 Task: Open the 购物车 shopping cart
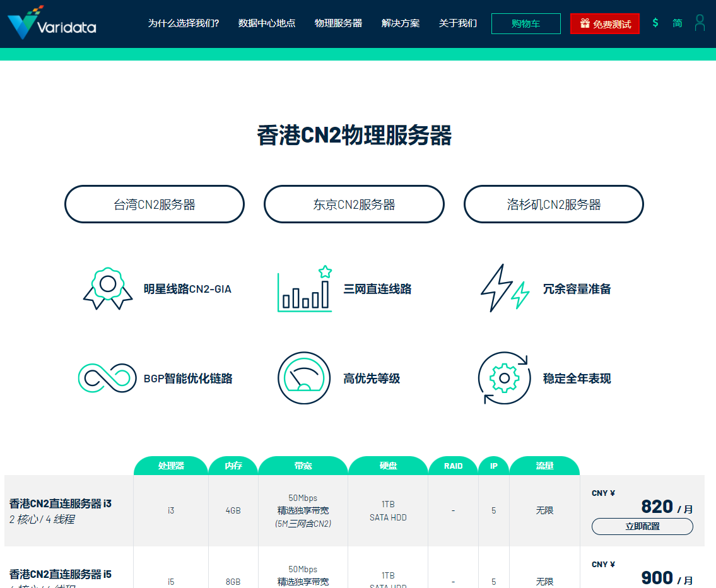click(525, 23)
